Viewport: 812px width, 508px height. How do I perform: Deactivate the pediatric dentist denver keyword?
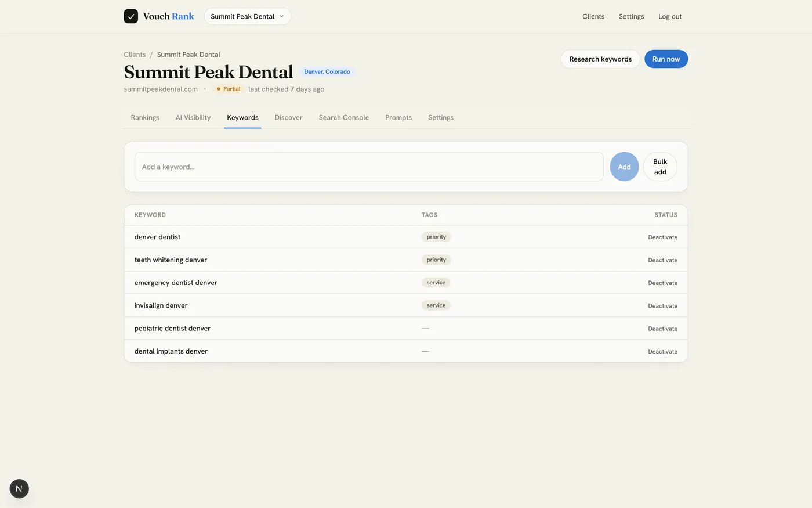pos(662,329)
